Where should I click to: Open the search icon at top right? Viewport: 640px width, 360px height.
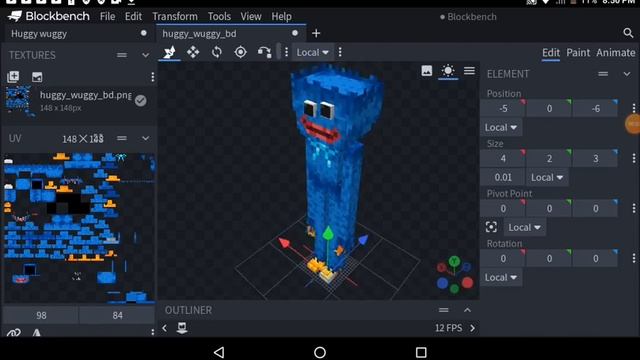tap(628, 33)
